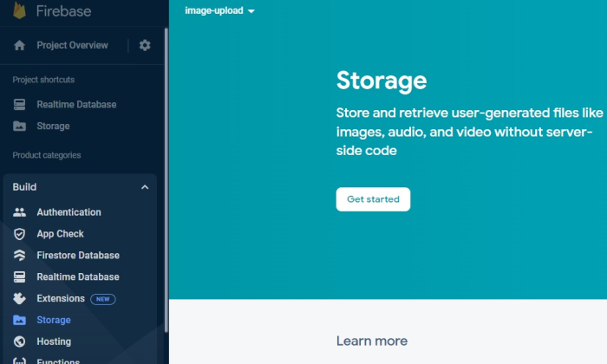Open project settings gear icon
Screen dimensions: 607x364
pyautogui.click(x=145, y=45)
